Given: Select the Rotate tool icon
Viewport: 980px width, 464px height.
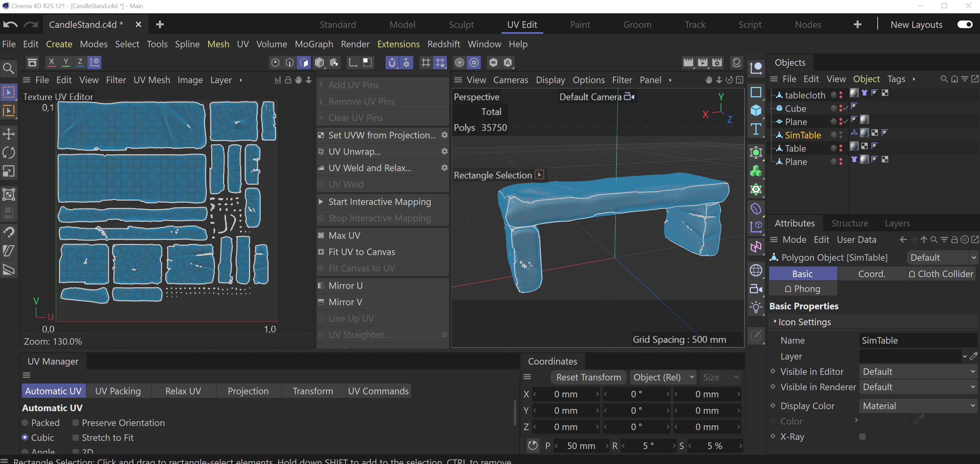Looking at the screenshot, I should tap(9, 153).
